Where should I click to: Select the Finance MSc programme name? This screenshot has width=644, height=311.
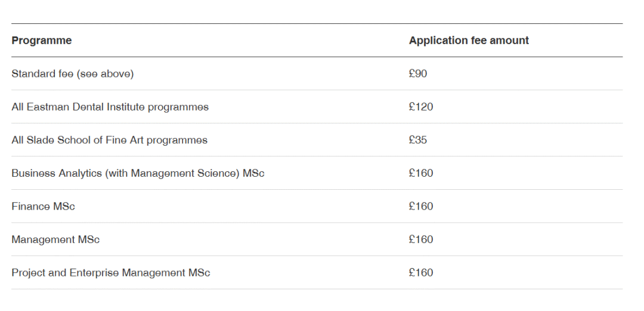coord(43,207)
